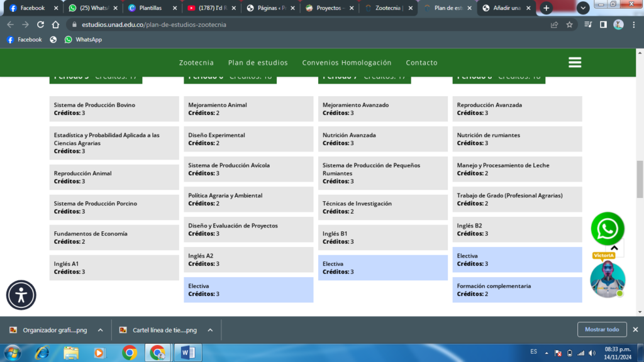Screen dimensions: 644x362
Task: Toggle the browser side panel
Action: pos(603,25)
